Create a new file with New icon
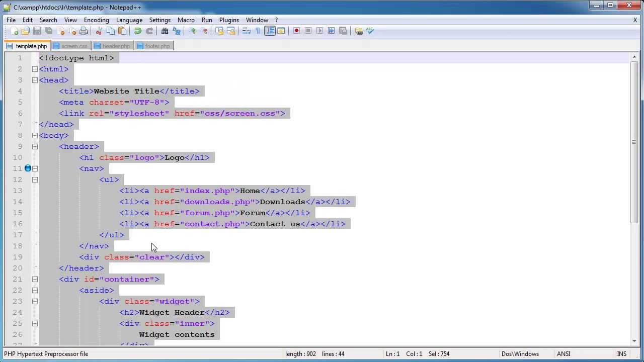The width and height of the screenshot is (644, 362). pyautogui.click(x=14, y=31)
